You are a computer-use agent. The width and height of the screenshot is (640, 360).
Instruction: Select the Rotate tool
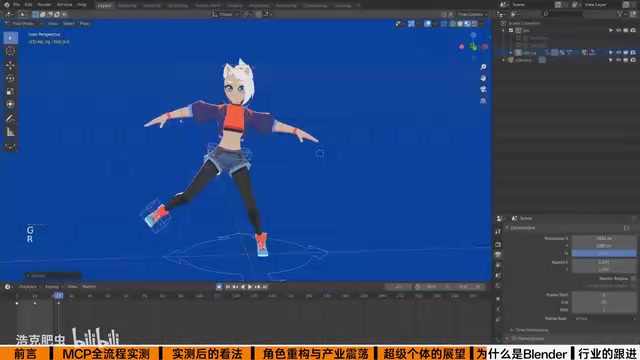[10, 78]
